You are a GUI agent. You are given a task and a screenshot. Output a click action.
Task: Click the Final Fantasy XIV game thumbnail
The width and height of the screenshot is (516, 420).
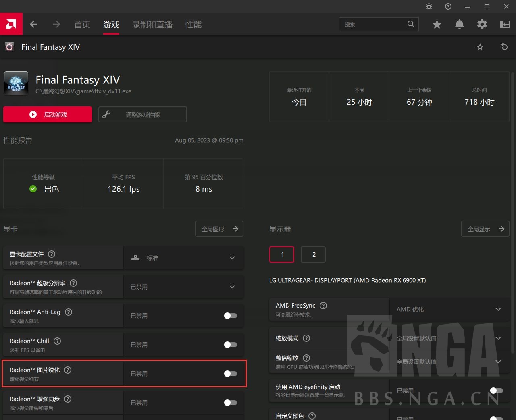click(x=16, y=83)
